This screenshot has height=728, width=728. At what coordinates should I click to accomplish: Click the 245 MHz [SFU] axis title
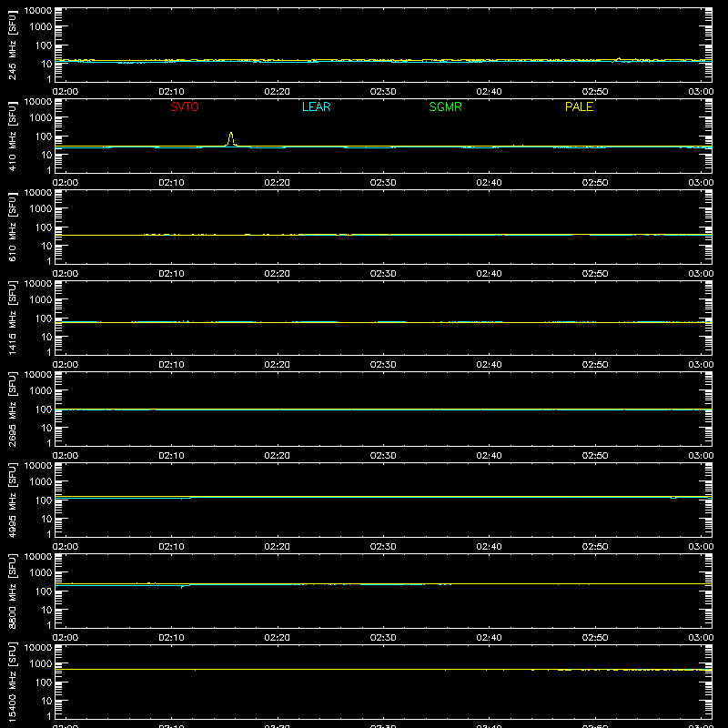[x=12, y=45]
